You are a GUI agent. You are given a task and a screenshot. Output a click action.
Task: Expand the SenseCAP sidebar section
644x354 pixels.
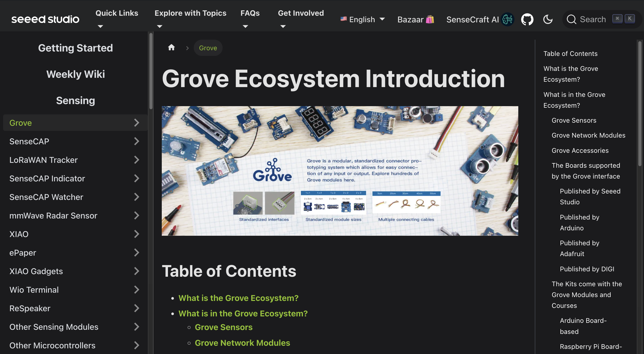137,141
